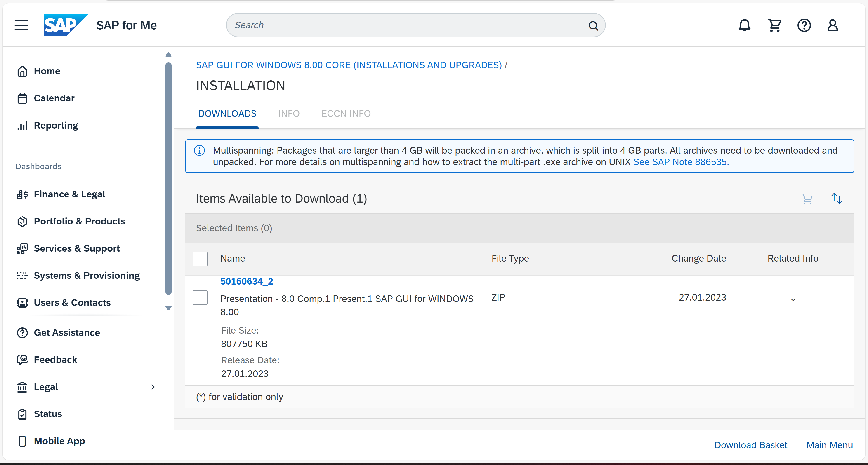Open the Related Info menu for the ZIP file
The width and height of the screenshot is (868, 465).
pyautogui.click(x=793, y=297)
